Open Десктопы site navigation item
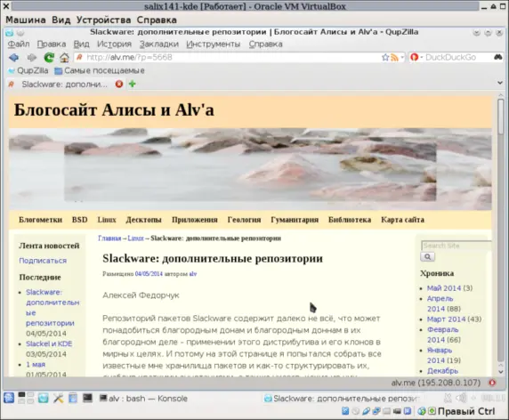The image size is (509, 420). [x=143, y=220]
